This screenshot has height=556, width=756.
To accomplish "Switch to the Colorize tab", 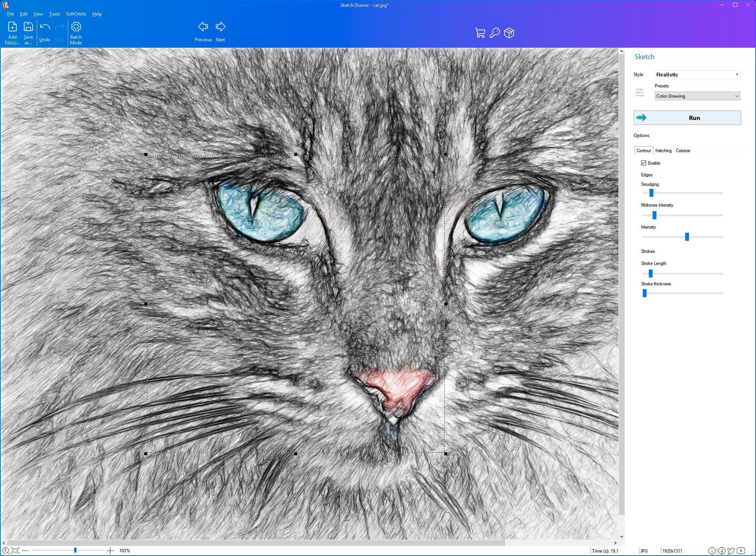I will pyautogui.click(x=683, y=151).
